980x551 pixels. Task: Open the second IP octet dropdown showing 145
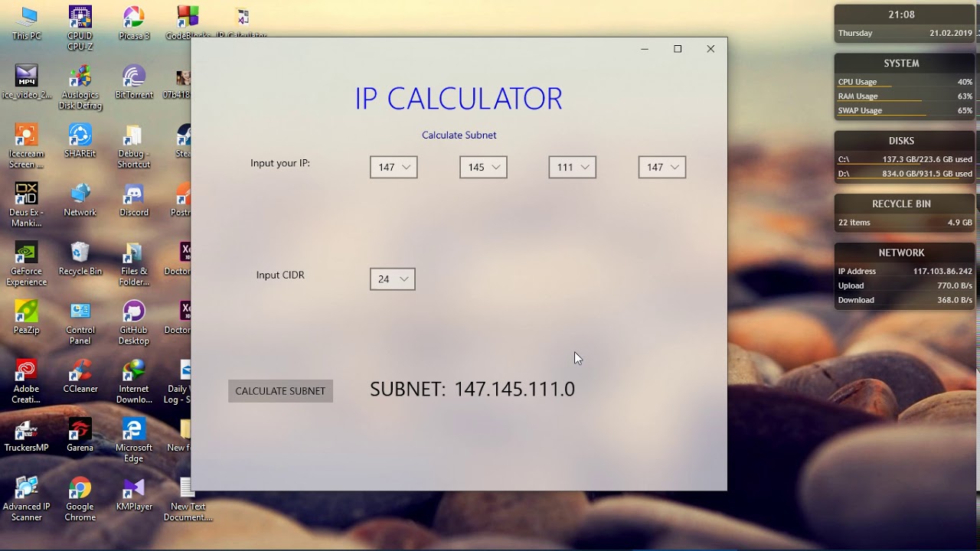click(x=483, y=167)
